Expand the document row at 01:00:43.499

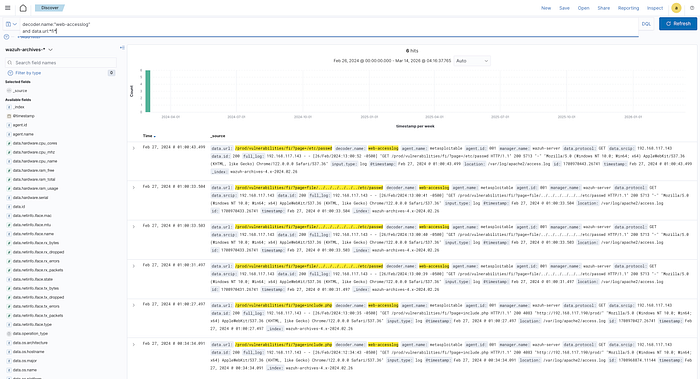[x=133, y=148]
